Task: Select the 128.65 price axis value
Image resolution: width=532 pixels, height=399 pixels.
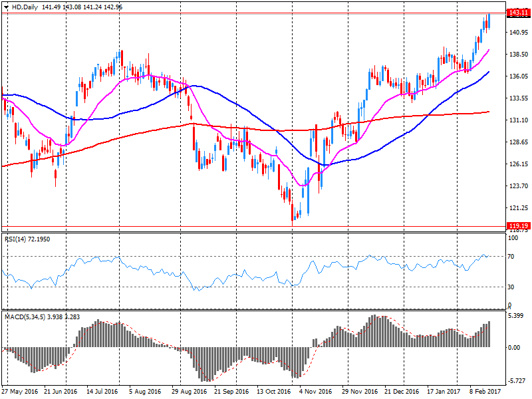Action: [x=519, y=142]
